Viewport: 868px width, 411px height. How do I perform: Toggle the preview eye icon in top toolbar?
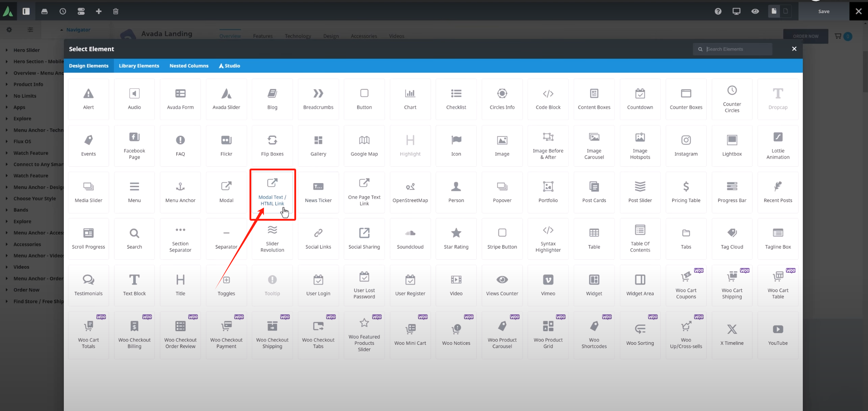pyautogui.click(x=755, y=11)
